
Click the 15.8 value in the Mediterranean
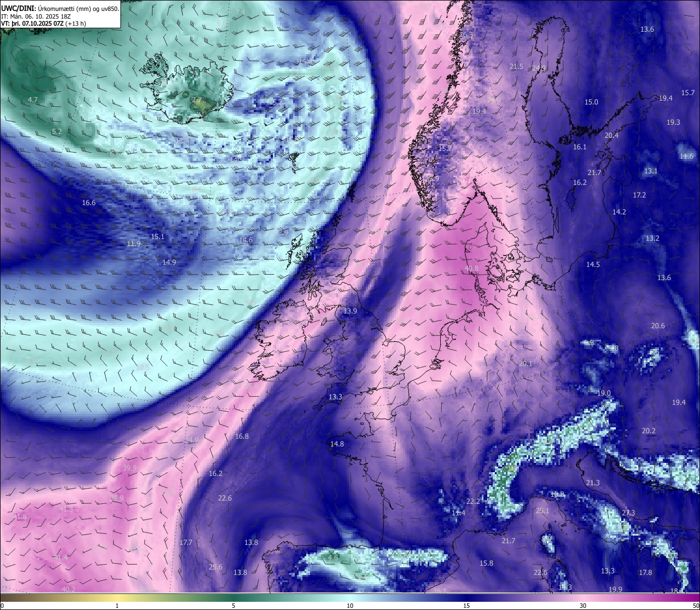point(486,563)
